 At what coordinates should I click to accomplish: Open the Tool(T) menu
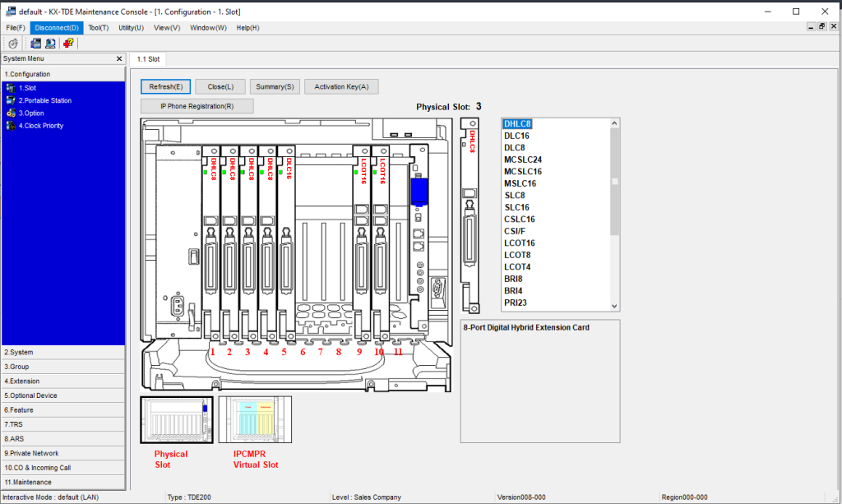click(x=99, y=28)
